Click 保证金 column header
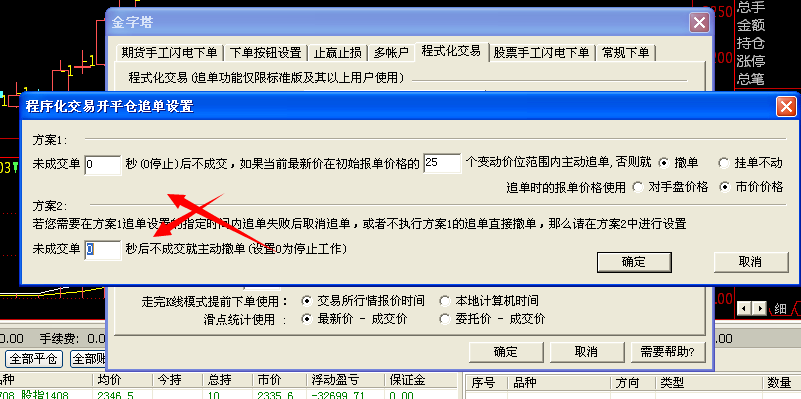801x399 pixels. click(x=420, y=381)
